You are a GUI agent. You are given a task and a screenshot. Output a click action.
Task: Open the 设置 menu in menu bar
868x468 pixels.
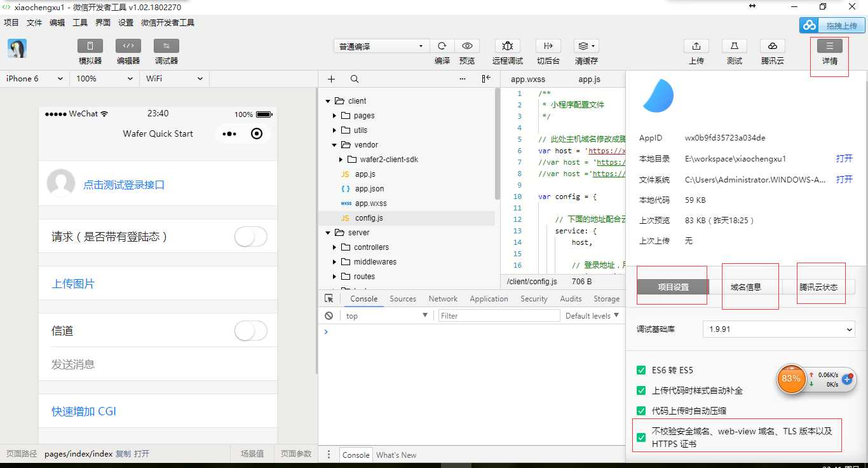pos(126,23)
